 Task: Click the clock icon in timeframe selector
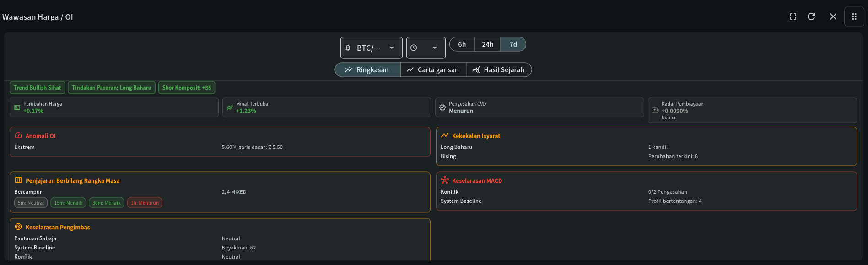coord(414,48)
